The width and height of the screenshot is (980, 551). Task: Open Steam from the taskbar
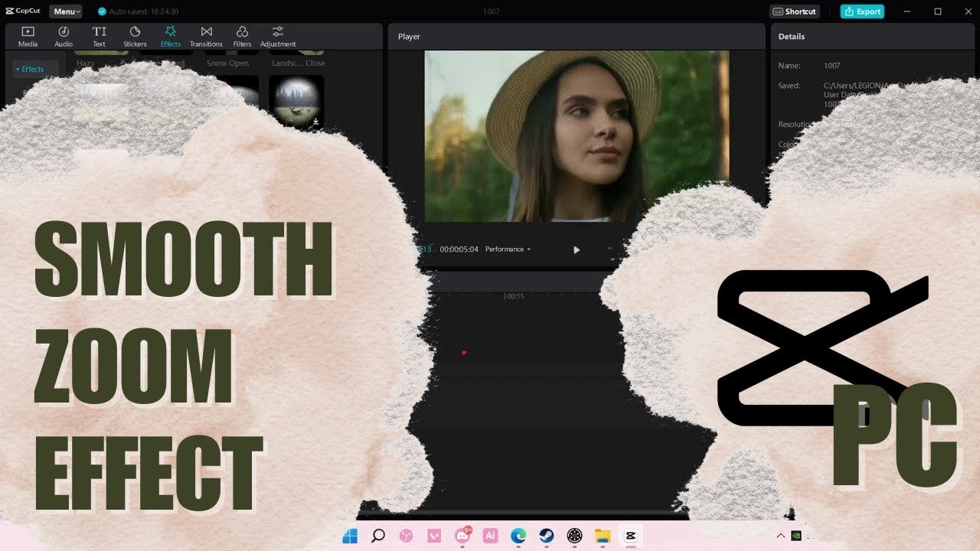547,536
